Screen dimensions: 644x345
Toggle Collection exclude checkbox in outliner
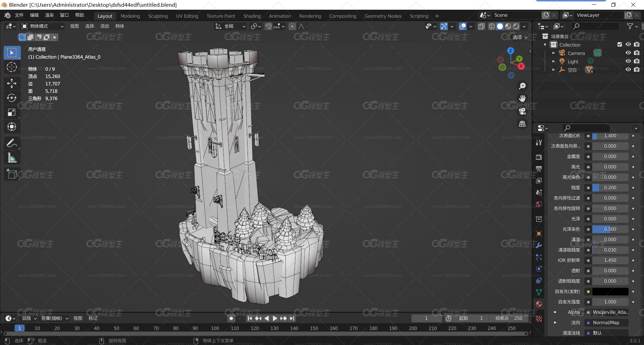(620, 45)
